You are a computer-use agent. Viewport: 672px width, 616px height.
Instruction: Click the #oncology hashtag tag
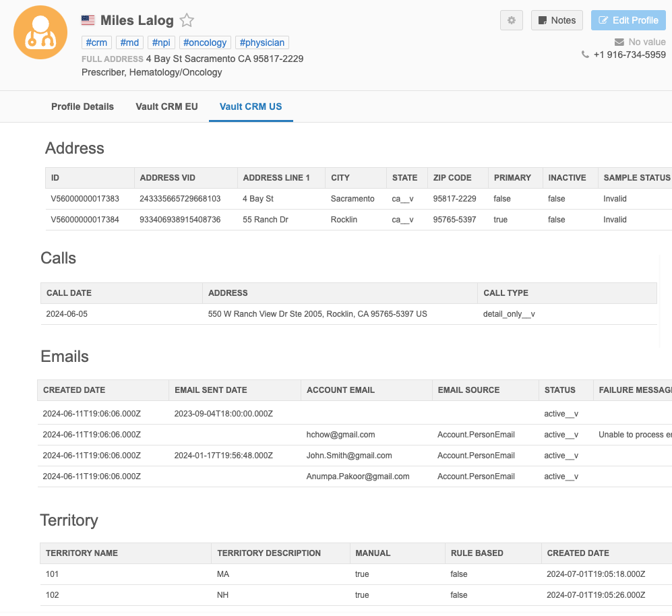pos(205,42)
